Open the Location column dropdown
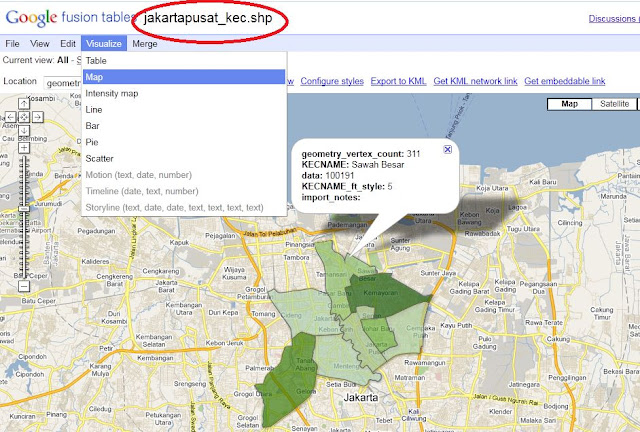Screen dimensions: 640x432 [x=60, y=82]
